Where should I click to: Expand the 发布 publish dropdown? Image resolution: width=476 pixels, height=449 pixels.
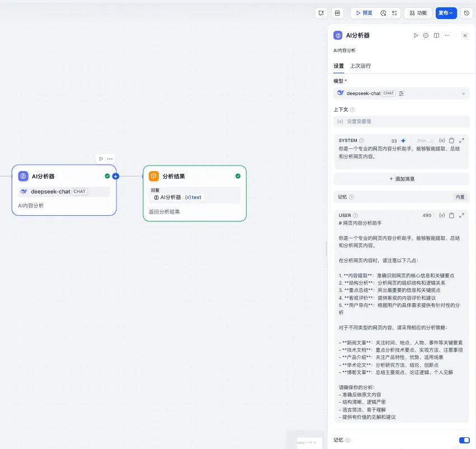[446, 13]
